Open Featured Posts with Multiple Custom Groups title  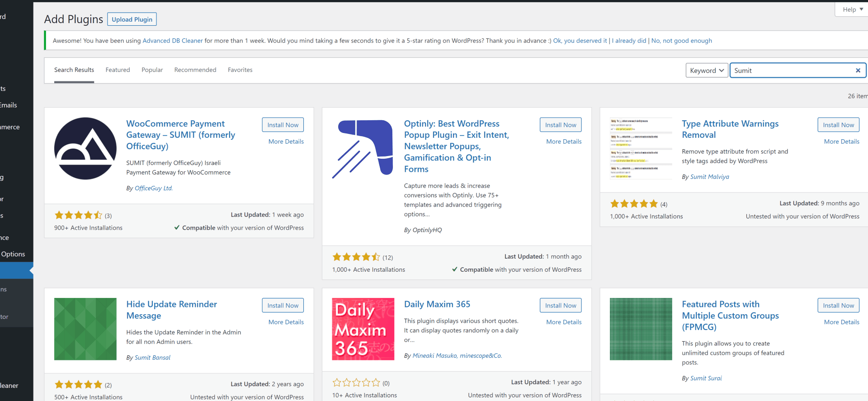click(730, 316)
